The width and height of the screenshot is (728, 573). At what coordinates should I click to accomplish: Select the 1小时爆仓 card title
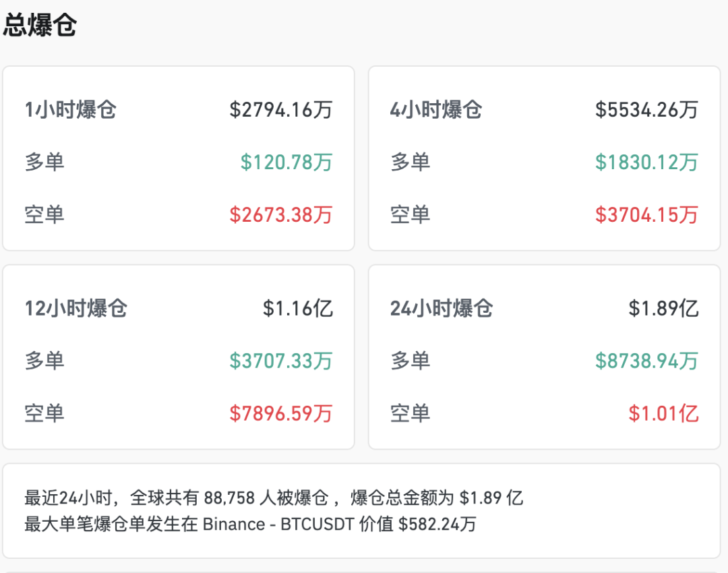71,109
